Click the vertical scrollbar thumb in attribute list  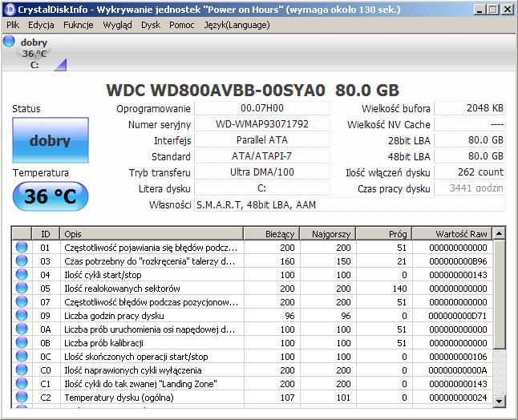(499, 294)
